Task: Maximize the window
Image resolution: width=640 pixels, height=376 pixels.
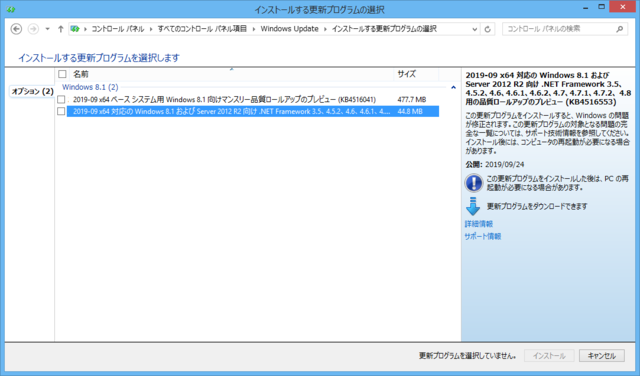Action: click(x=602, y=7)
